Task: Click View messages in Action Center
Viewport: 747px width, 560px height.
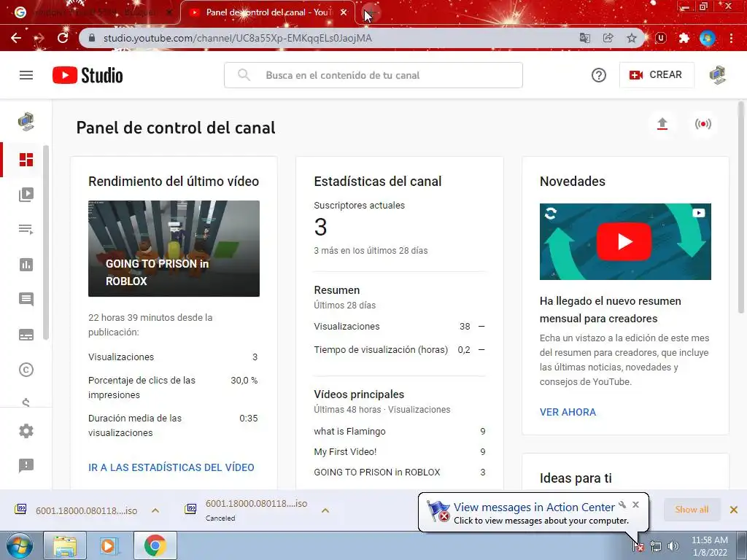Action: tap(534, 507)
